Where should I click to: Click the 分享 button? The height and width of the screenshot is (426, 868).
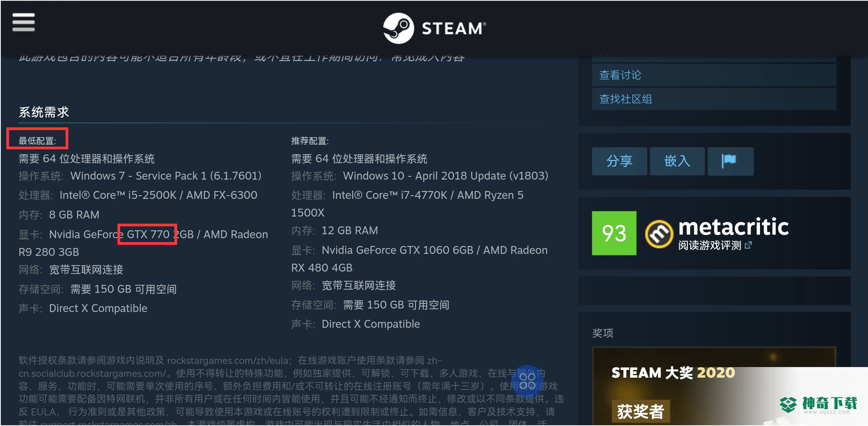[x=619, y=161]
